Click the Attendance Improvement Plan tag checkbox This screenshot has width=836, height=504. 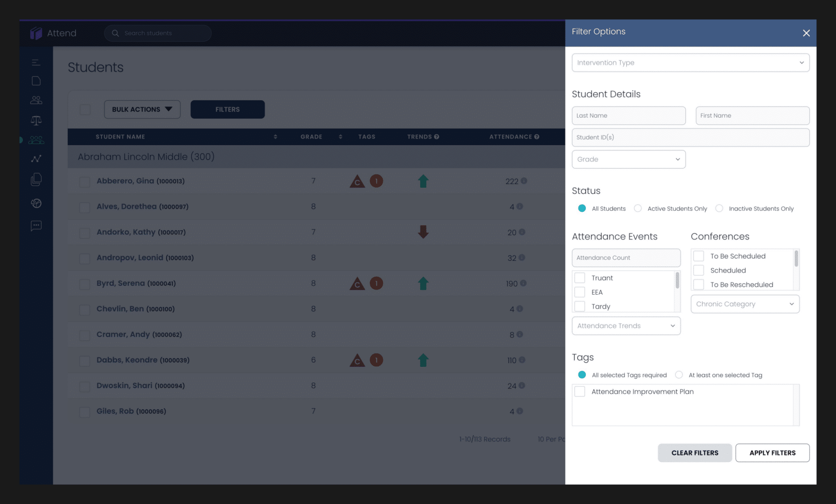point(580,391)
